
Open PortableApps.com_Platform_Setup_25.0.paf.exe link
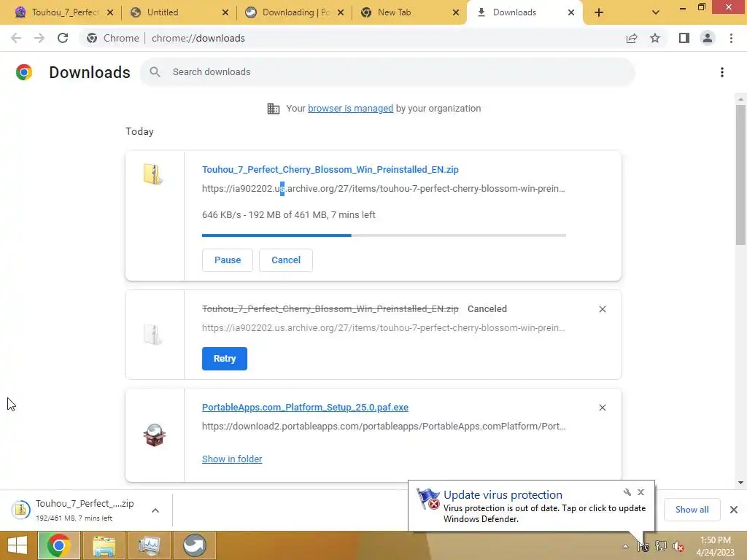pyautogui.click(x=305, y=408)
